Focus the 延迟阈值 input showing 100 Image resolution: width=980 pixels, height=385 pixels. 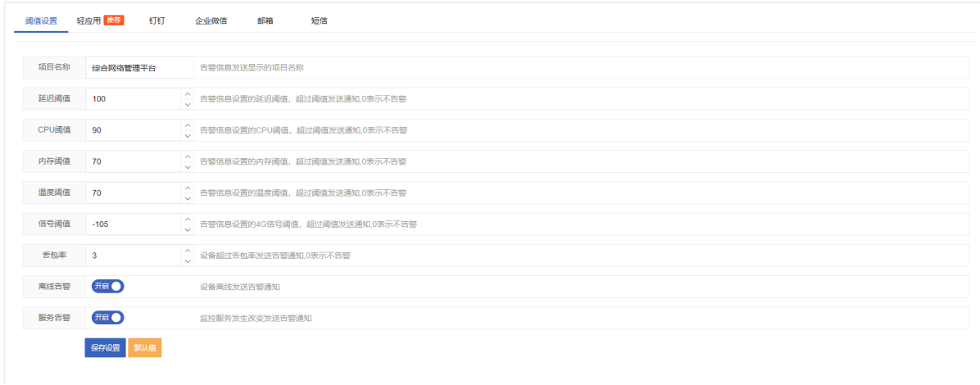pyautogui.click(x=133, y=99)
